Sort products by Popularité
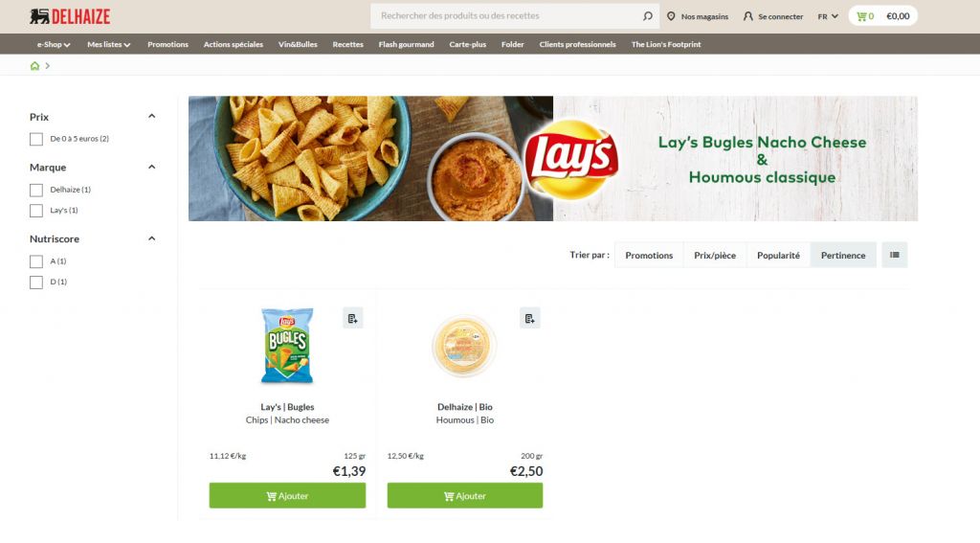The width and height of the screenshot is (980, 543). [x=778, y=256]
